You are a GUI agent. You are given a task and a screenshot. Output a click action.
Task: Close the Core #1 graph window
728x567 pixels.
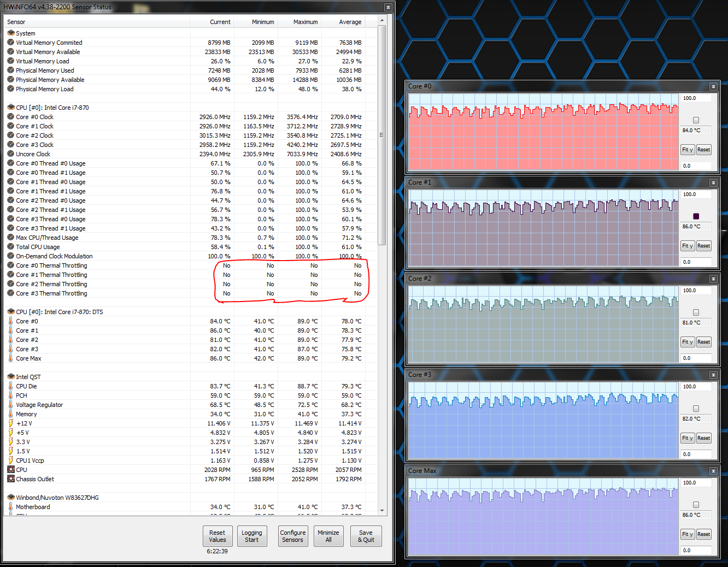pos(713,182)
